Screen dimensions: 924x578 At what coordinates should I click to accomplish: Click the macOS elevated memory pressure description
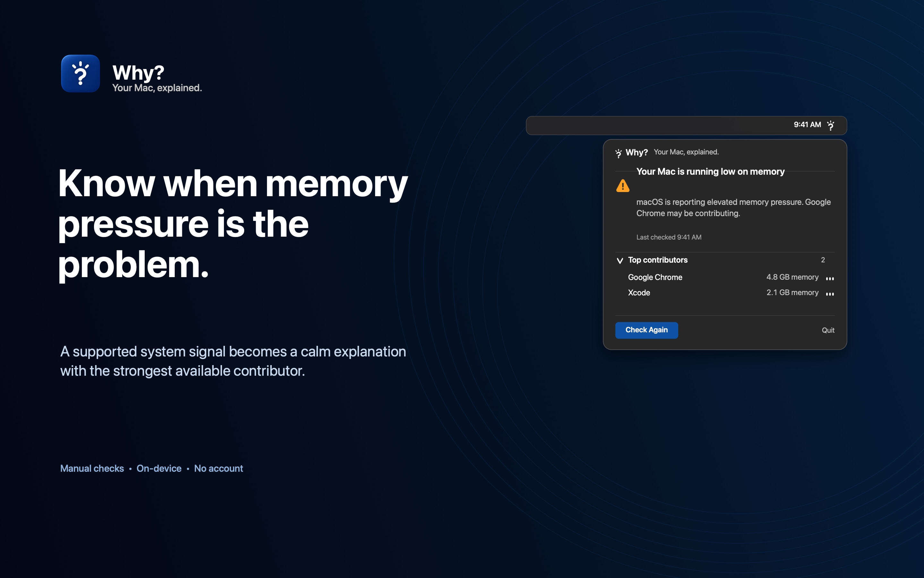click(733, 207)
